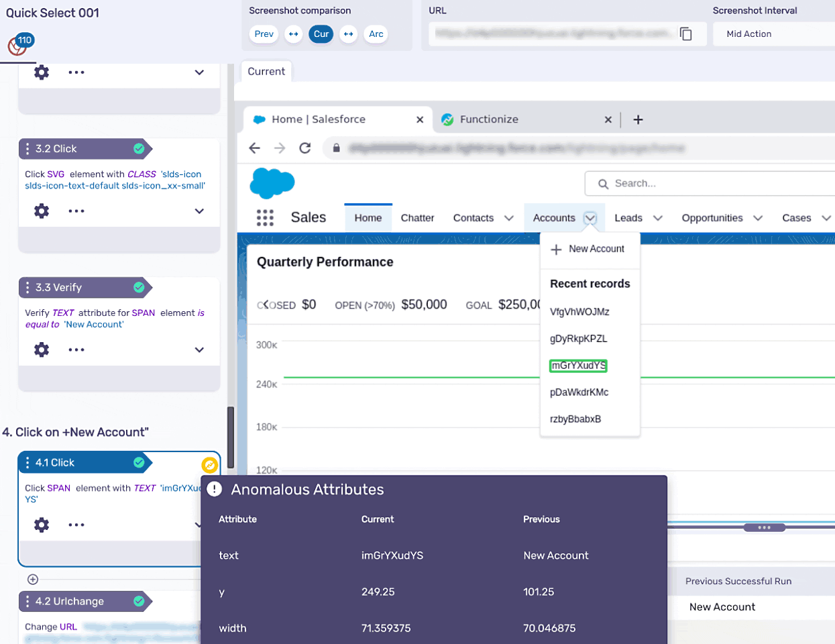The width and height of the screenshot is (835, 644).
Task: Click the horizontal panel divider handle
Action: pos(764,527)
